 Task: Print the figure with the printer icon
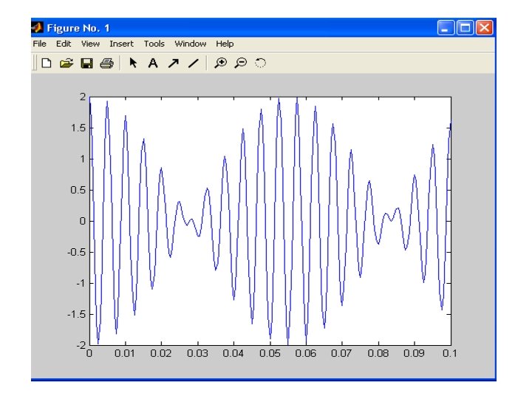107,63
